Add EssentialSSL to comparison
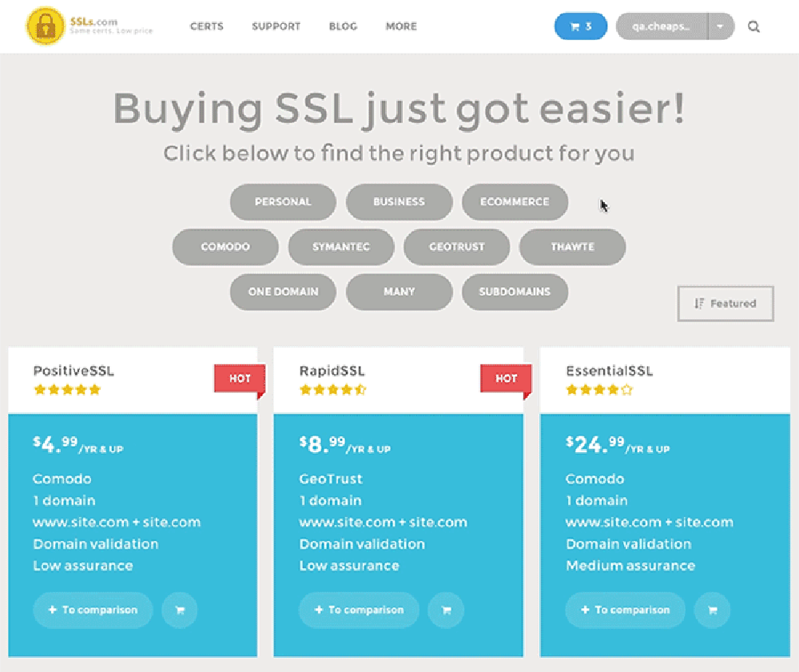Image resolution: width=799 pixels, height=672 pixels. click(626, 610)
